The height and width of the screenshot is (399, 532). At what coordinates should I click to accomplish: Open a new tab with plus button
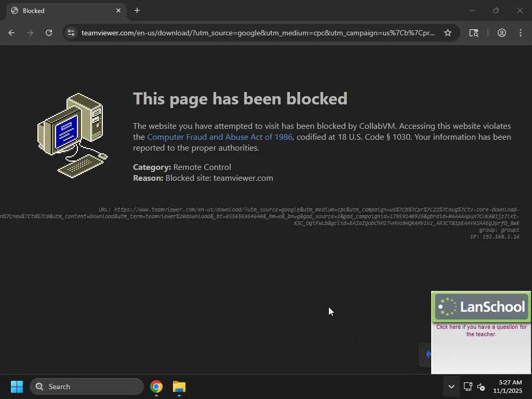(137, 10)
